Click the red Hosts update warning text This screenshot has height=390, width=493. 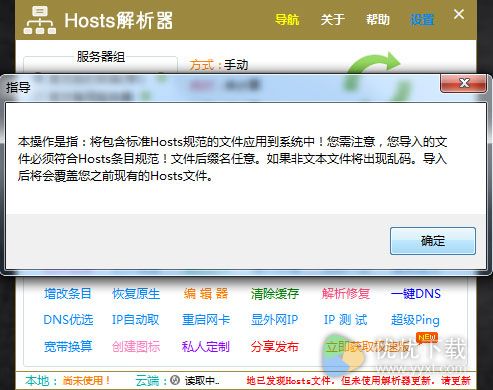click(358, 380)
